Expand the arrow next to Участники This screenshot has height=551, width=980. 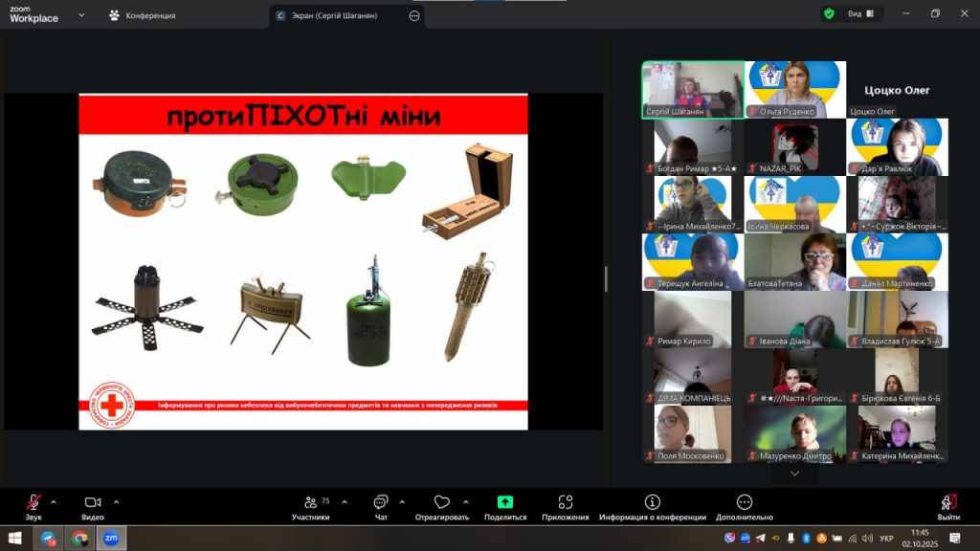pyautogui.click(x=345, y=501)
